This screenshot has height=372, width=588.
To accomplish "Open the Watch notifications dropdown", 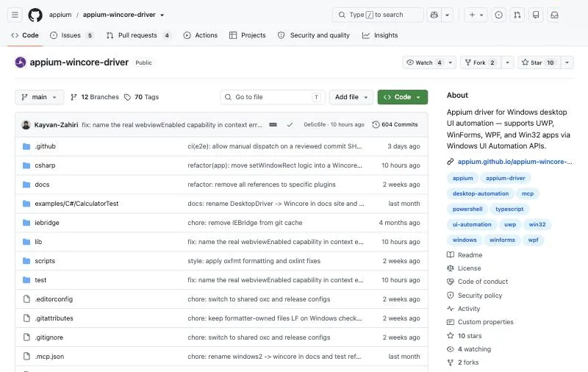I will click(x=429, y=62).
